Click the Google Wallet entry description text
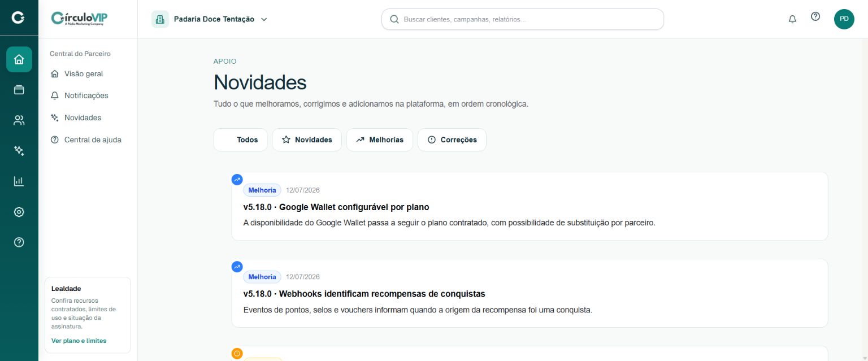This screenshot has width=868, height=361. (449, 223)
